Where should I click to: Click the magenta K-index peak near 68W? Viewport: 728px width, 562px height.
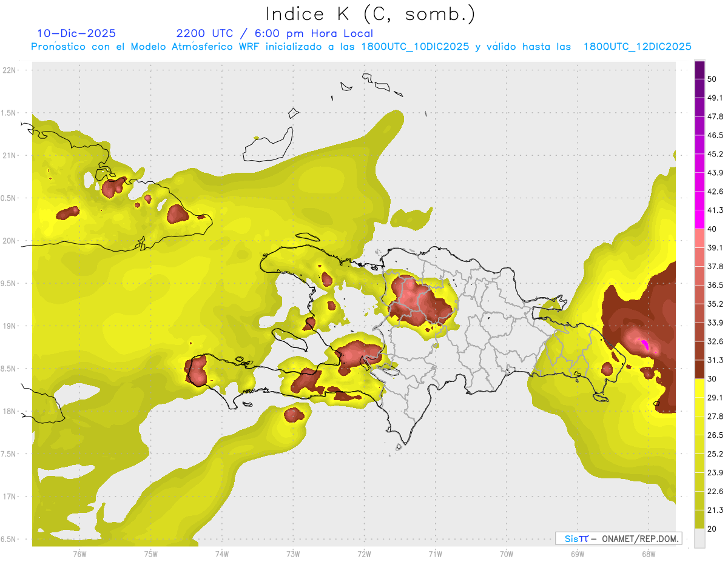645,345
